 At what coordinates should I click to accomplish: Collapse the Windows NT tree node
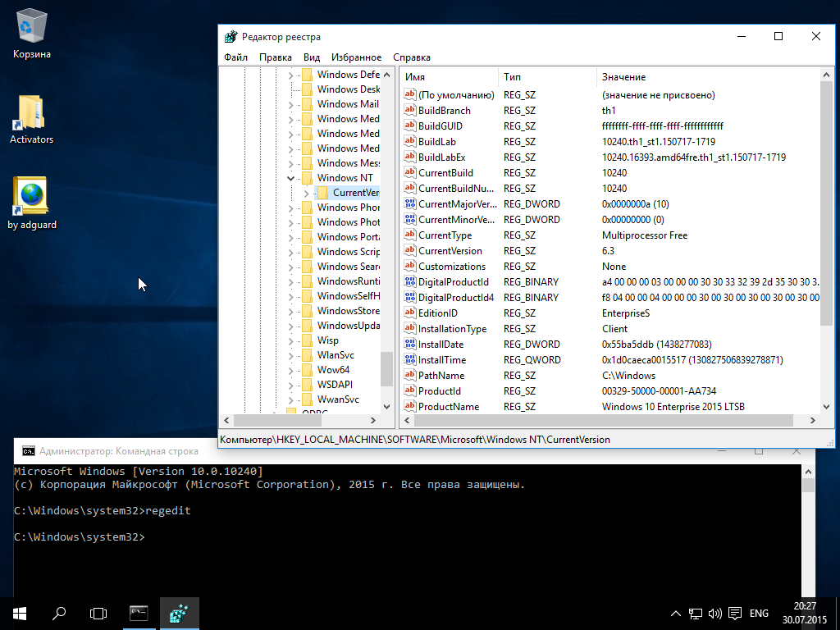[x=291, y=178]
